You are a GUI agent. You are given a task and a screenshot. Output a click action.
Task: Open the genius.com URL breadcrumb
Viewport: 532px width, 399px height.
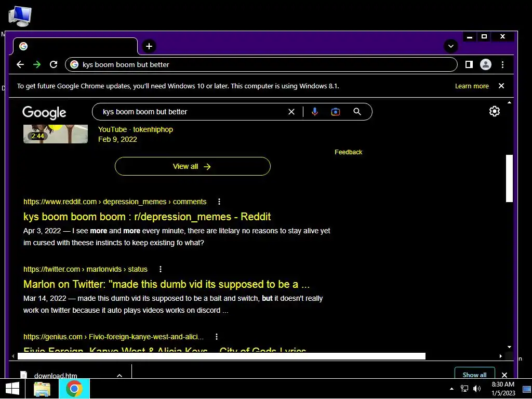coord(113,337)
